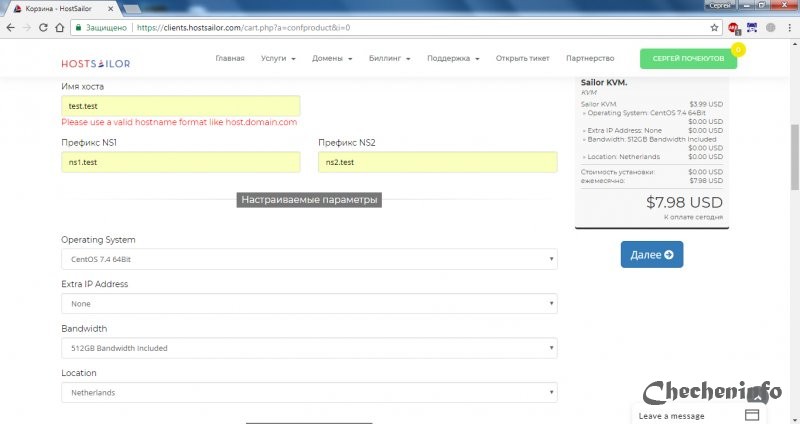Expand the chat widget window icon
Screen dimensions: 800x424
pos(752,414)
